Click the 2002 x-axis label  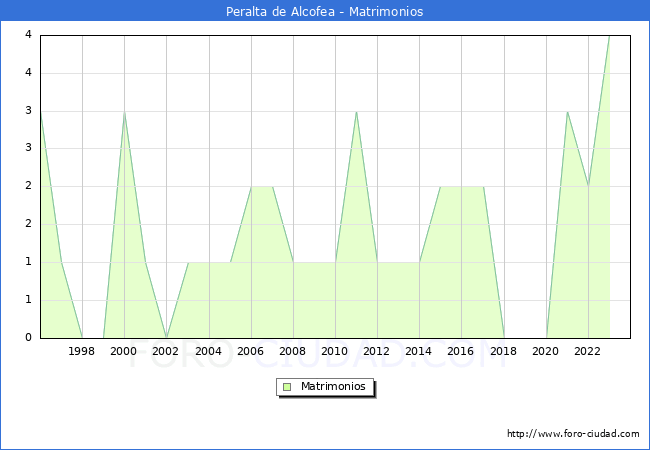tap(165, 351)
